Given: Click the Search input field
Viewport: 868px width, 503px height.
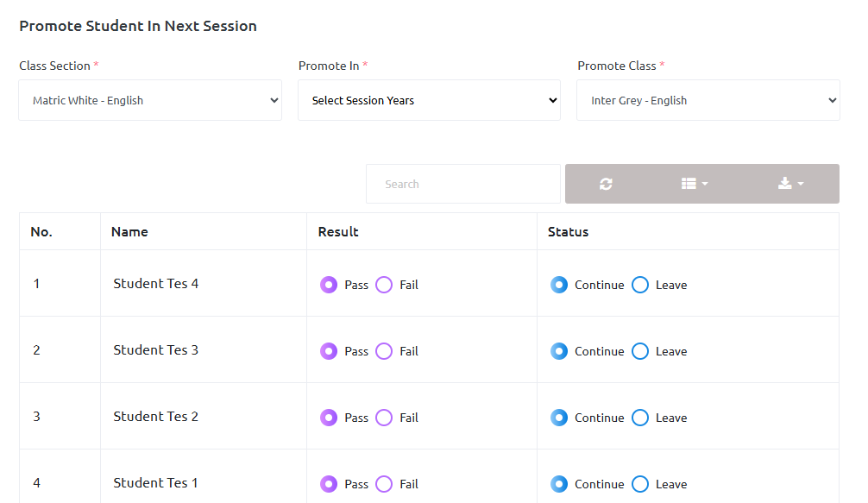Looking at the screenshot, I should pos(463,184).
